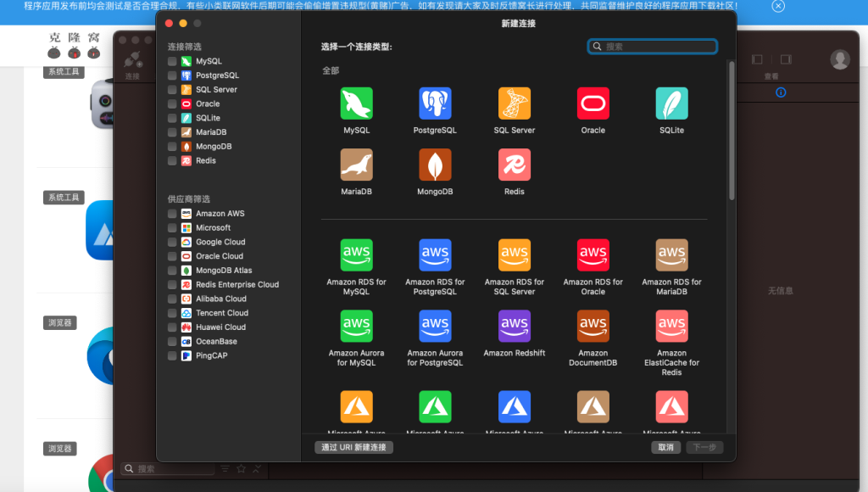Check the Oracle Cloud vendor filter
Screen dimensions: 868x492
[172, 256]
